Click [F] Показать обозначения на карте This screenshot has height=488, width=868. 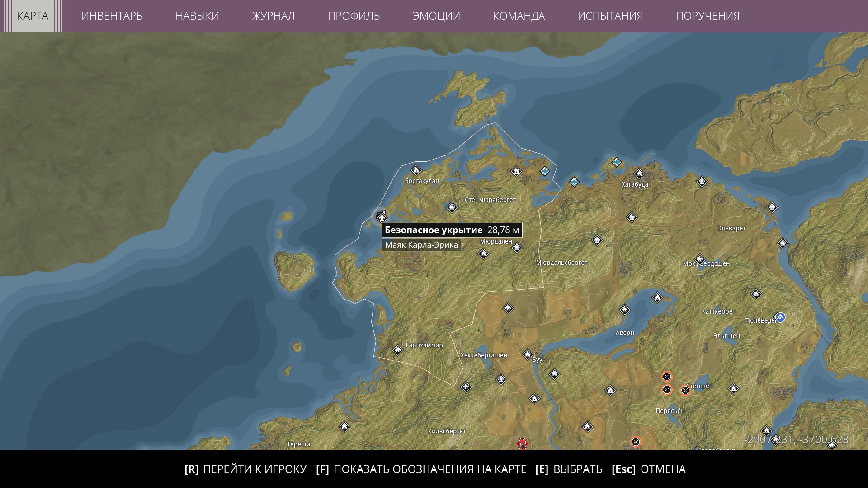(421, 469)
